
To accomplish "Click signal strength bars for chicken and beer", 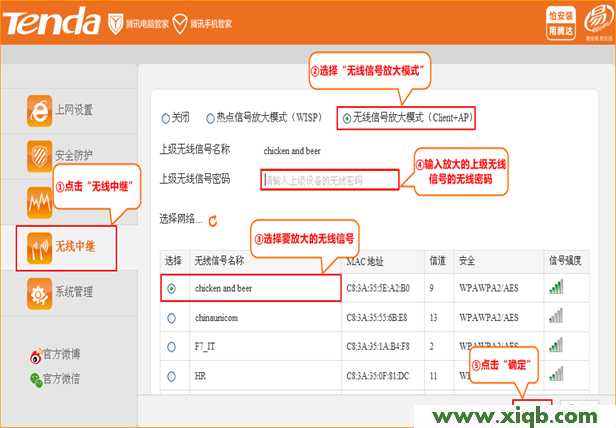I will click(x=556, y=287).
